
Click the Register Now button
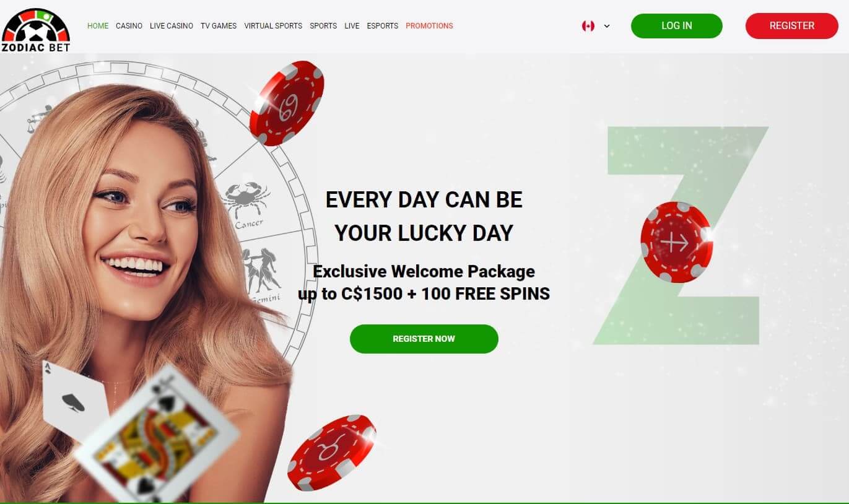coord(424,339)
